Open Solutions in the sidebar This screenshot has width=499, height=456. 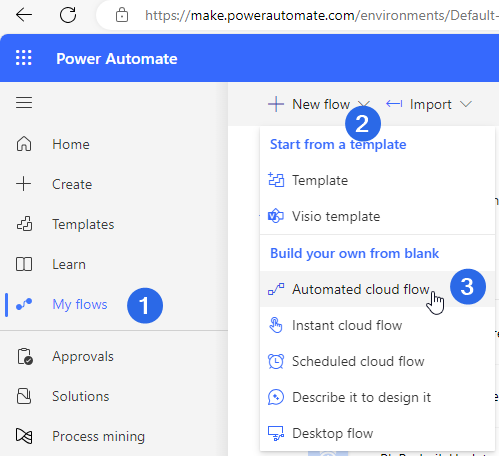[x=80, y=396]
